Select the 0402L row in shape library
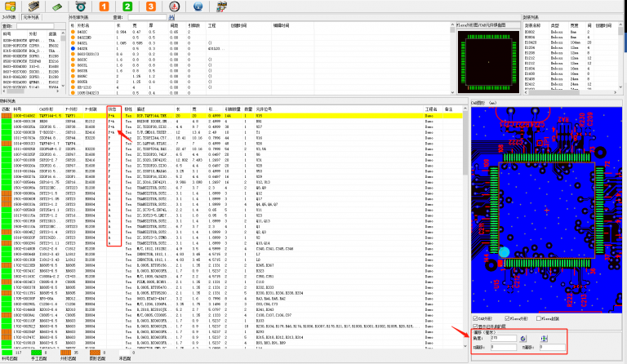627x364 pixels. click(260, 42)
